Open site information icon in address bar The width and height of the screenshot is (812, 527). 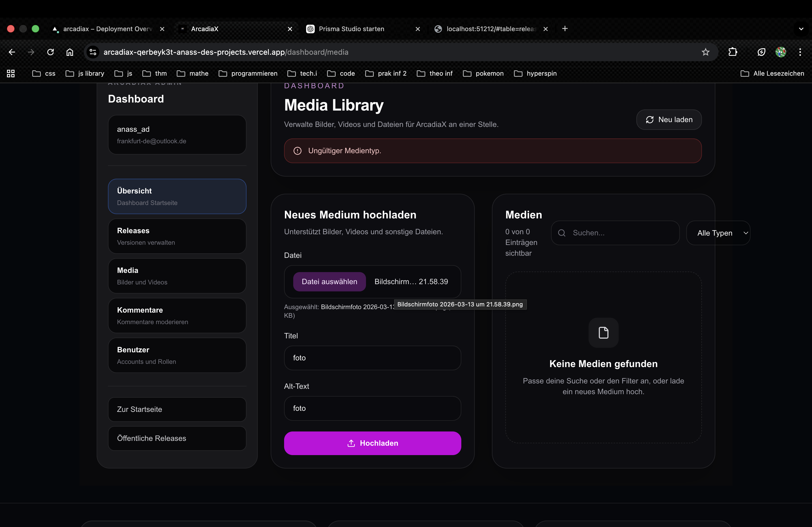click(93, 52)
